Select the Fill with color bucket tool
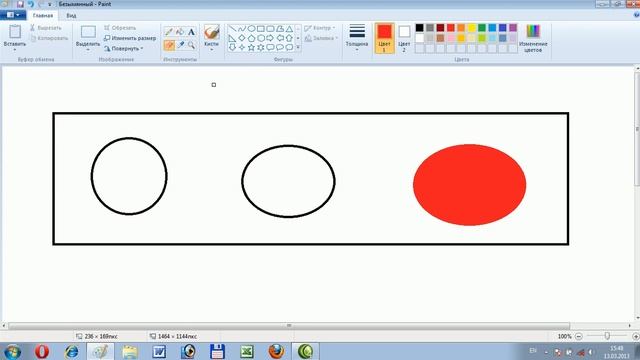 [180, 32]
